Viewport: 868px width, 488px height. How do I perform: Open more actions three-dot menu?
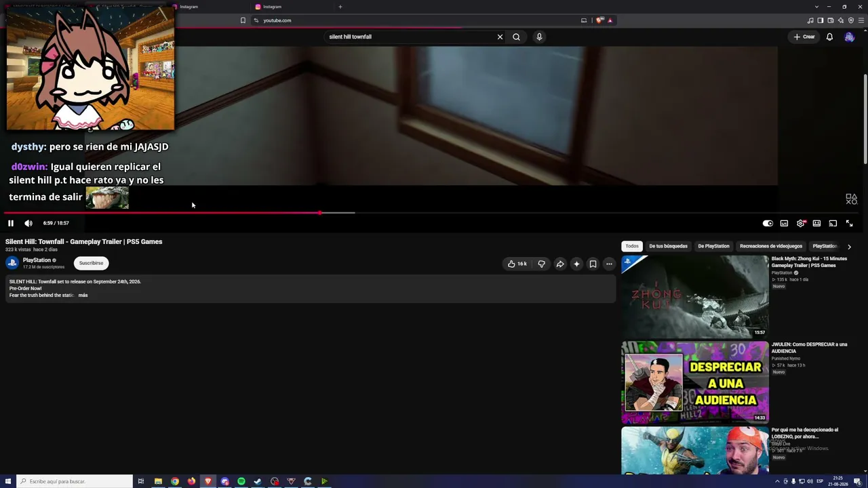(x=609, y=264)
